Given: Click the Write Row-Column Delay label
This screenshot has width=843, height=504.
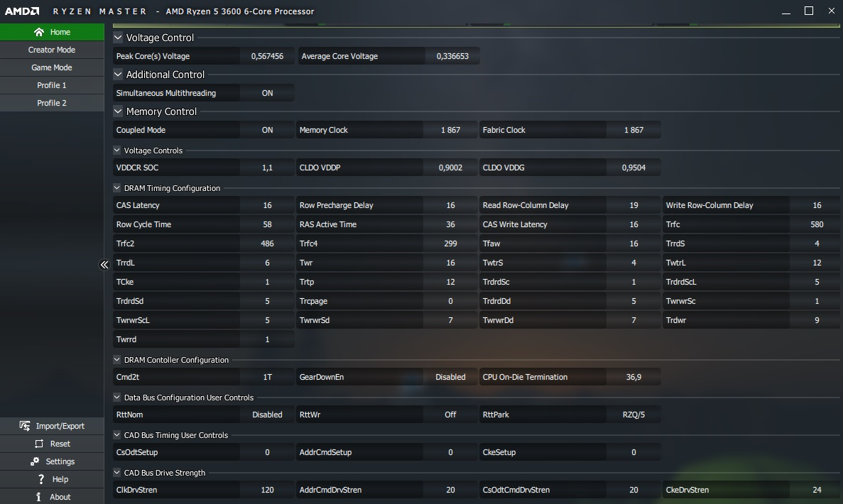Looking at the screenshot, I should pos(709,205).
